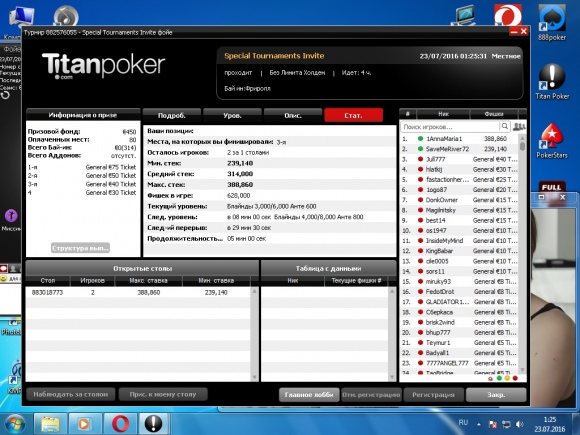580x435 pixels.
Task: Sort open tables by Макс. ставка column
Action: pyautogui.click(x=148, y=281)
